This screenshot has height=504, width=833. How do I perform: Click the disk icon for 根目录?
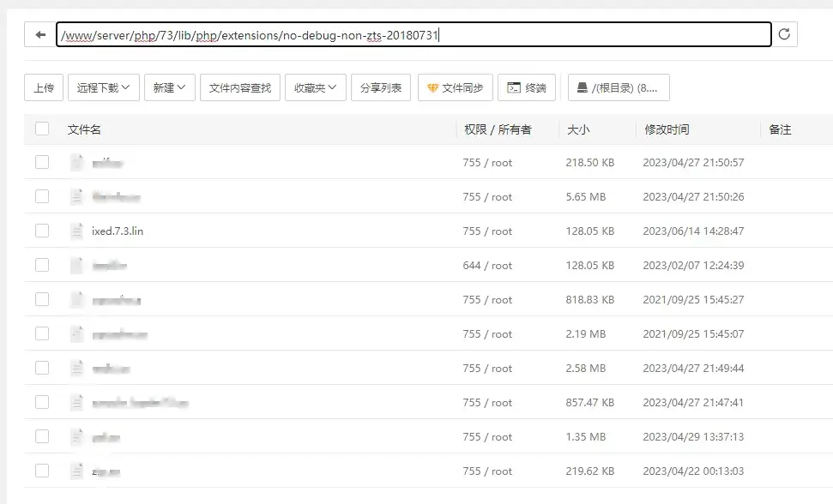582,87
